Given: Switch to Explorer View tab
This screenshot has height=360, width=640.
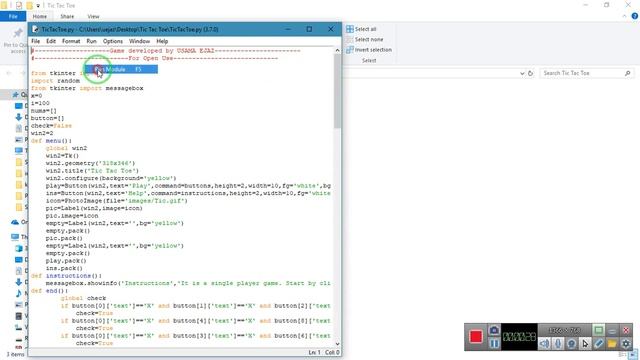Looking at the screenshot, I should coord(93,16).
